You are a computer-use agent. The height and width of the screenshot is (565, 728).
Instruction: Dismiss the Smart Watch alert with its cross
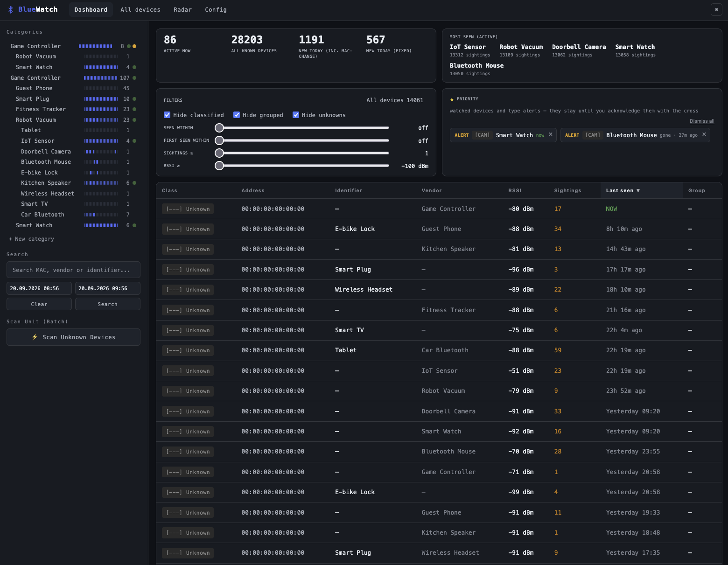pyautogui.click(x=551, y=134)
